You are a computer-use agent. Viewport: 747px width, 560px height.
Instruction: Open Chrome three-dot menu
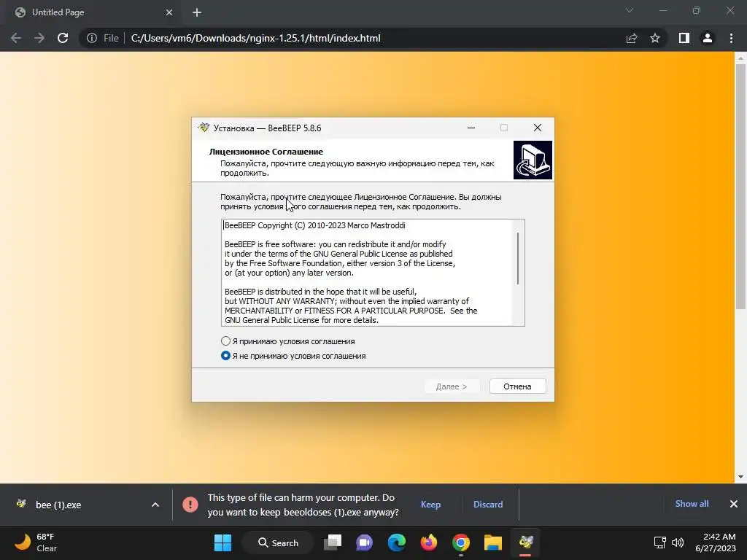(731, 38)
